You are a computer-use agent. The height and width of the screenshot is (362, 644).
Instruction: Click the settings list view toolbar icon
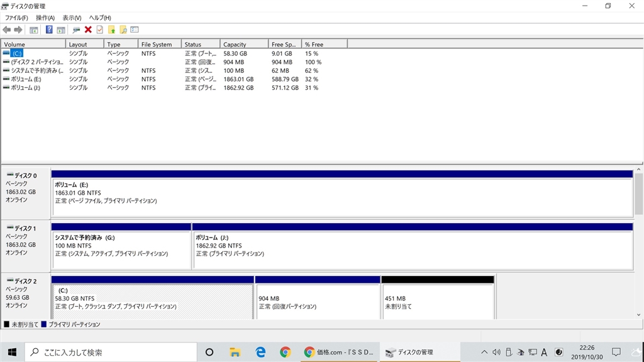click(x=135, y=30)
